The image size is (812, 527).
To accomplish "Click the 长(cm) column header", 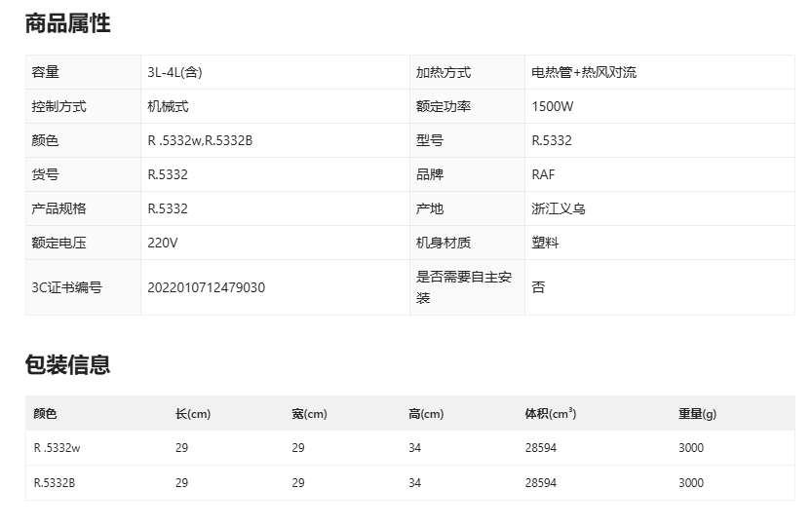I will [x=193, y=414].
